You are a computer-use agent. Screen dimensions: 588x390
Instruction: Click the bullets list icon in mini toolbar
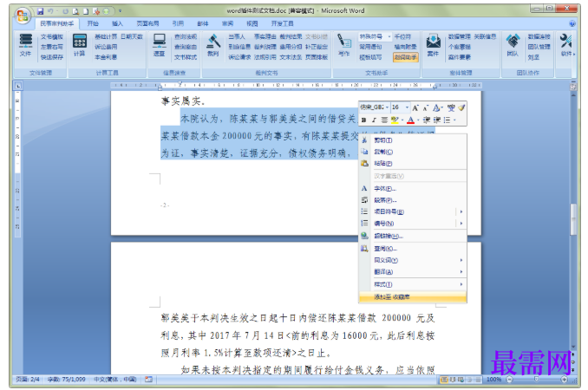coord(447,120)
